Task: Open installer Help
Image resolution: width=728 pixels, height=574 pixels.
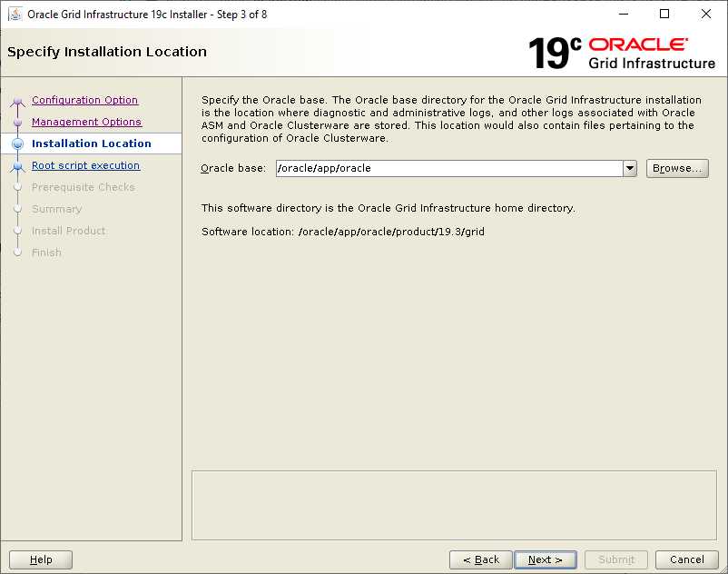Action: (x=41, y=559)
